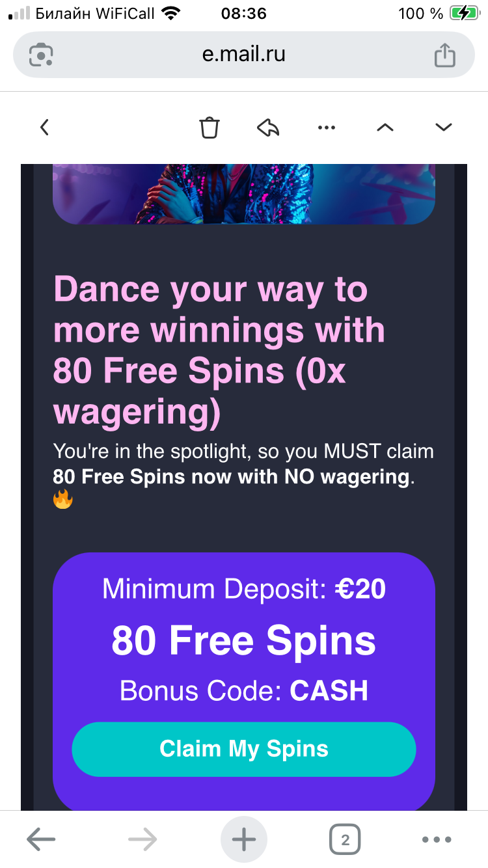The width and height of the screenshot is (488, 868).
Task: Open the tab switcher showing 2 tabs
Action: [345, 840]
